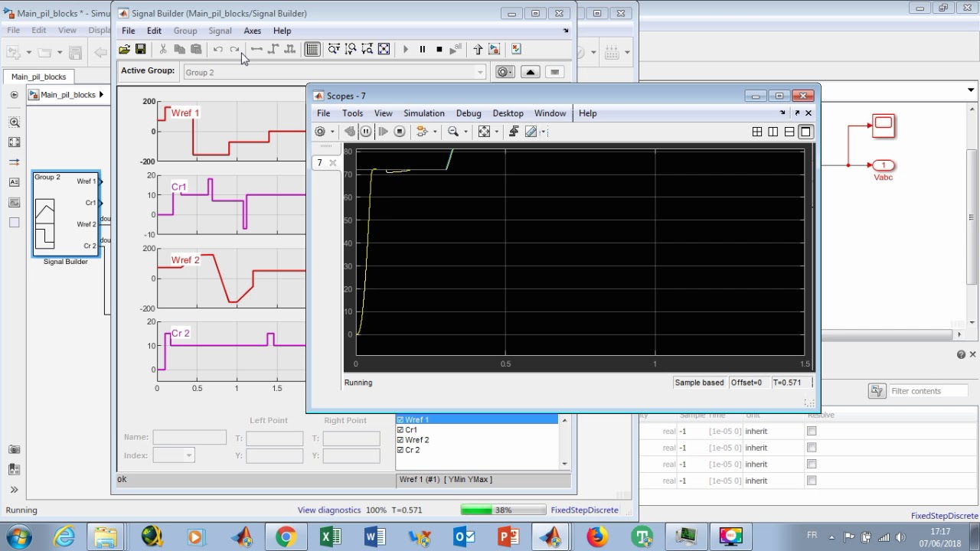Expand the Main_pil_blocks breadcrumb arrow

(x=101, y=95)
